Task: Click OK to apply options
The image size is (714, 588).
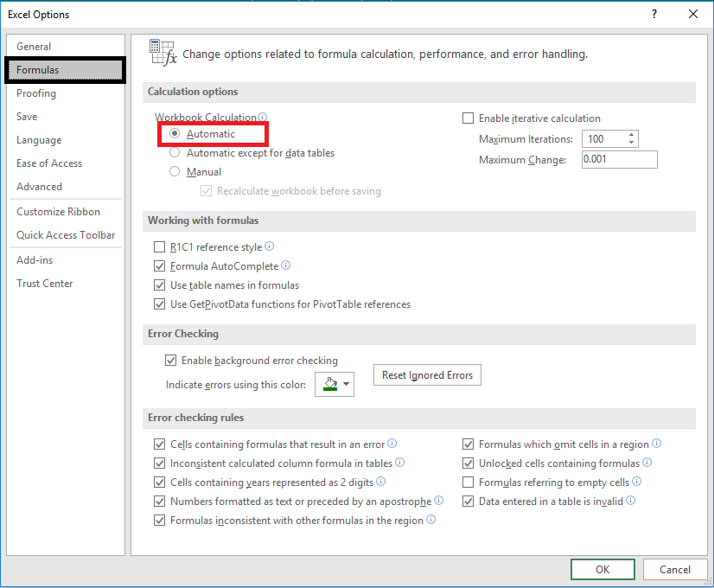Action: 602,569
